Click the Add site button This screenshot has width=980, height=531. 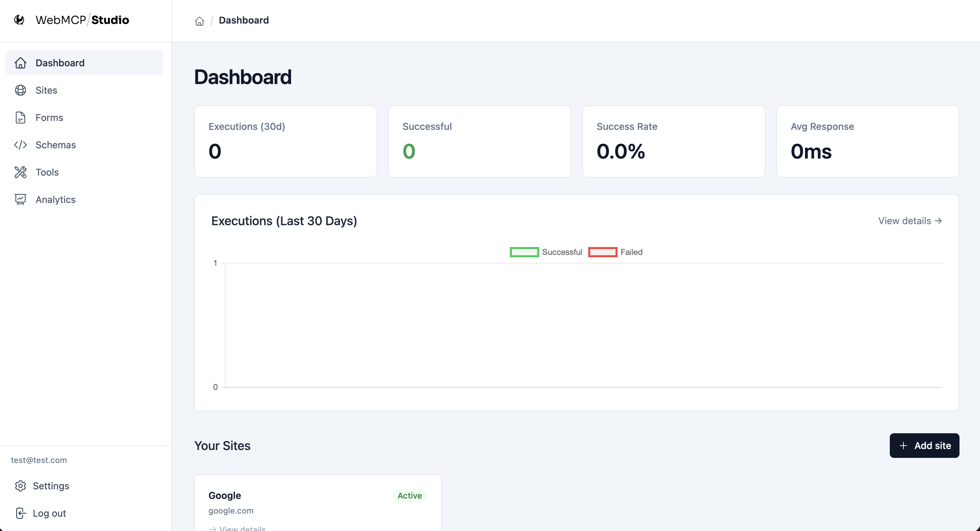925,446
